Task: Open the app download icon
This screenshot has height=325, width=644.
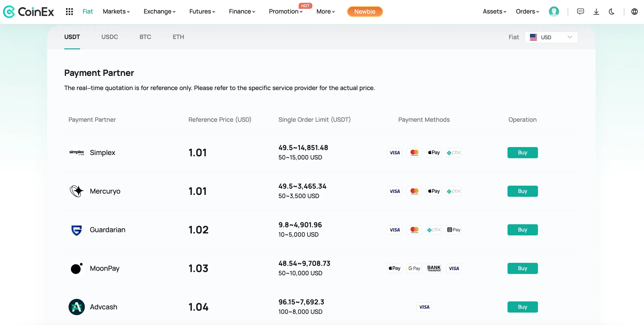Action: 596,12
